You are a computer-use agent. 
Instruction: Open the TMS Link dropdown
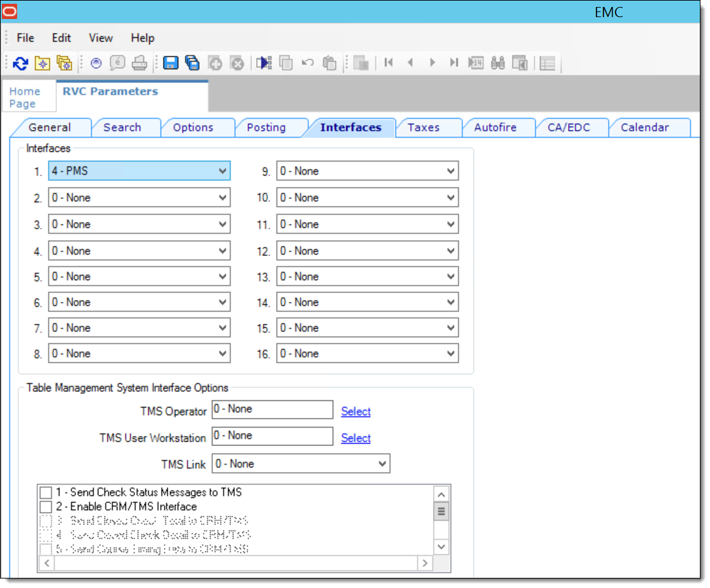coord(301,464)
